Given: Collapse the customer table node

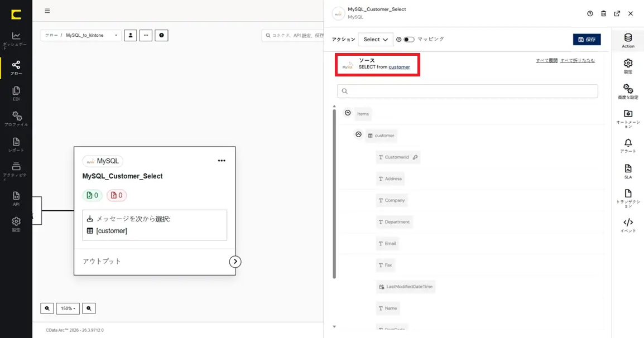Looking at the screenshot, I should pyautogui.click(x=359, y=134).
